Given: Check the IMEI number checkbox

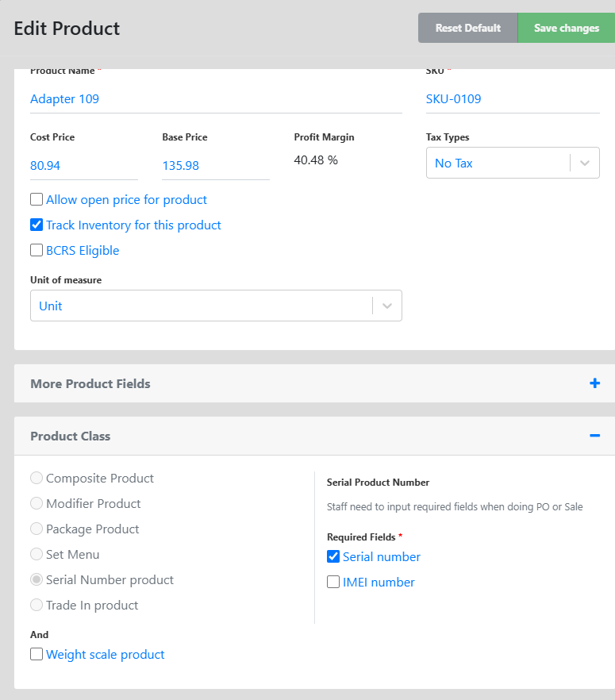Looking at the screenshot, I should tap(333, 582).
